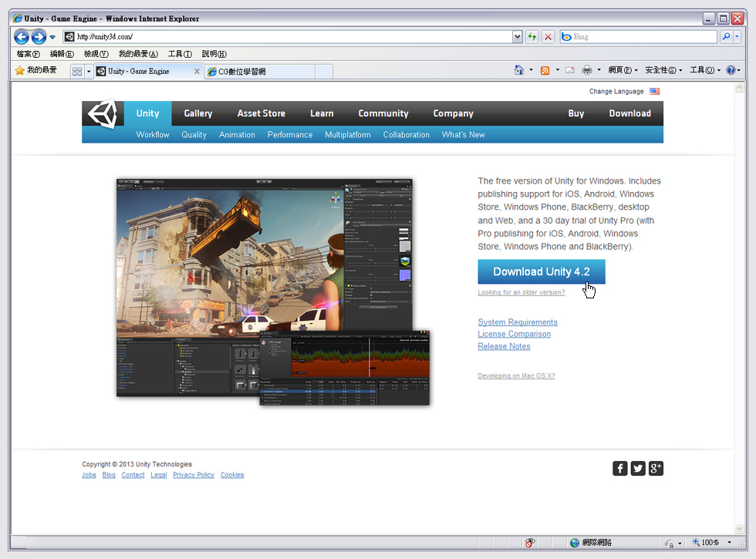Viewport: 756px width, 559px height.
Task: Open the What's New sub-navigation link
Action: tap(464, 135)
